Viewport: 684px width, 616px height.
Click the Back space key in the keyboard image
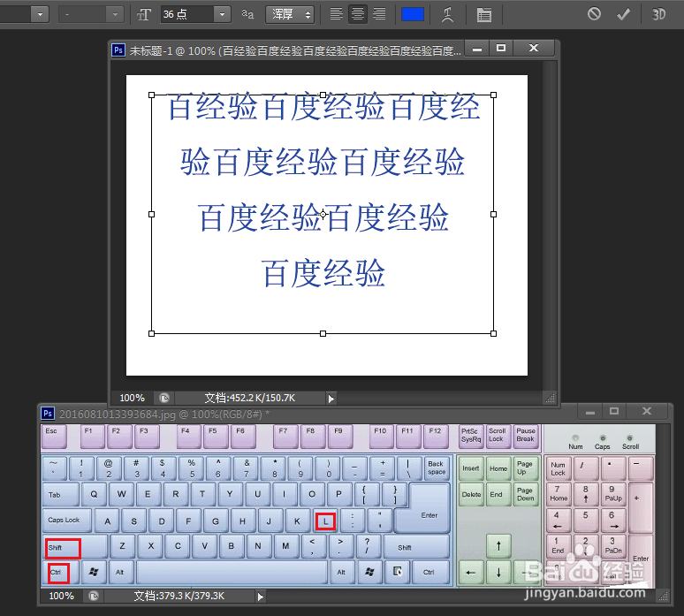436,468
